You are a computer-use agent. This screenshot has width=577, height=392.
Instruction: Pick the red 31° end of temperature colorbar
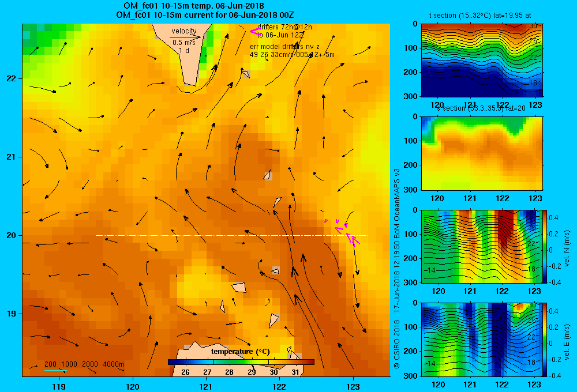pyautogui.click(x=310, y=362)
